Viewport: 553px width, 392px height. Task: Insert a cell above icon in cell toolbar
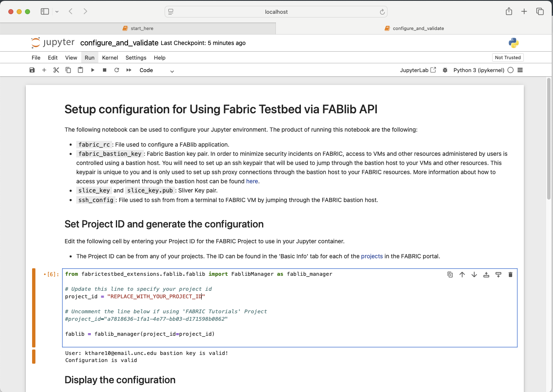click(x=486, y=275)
